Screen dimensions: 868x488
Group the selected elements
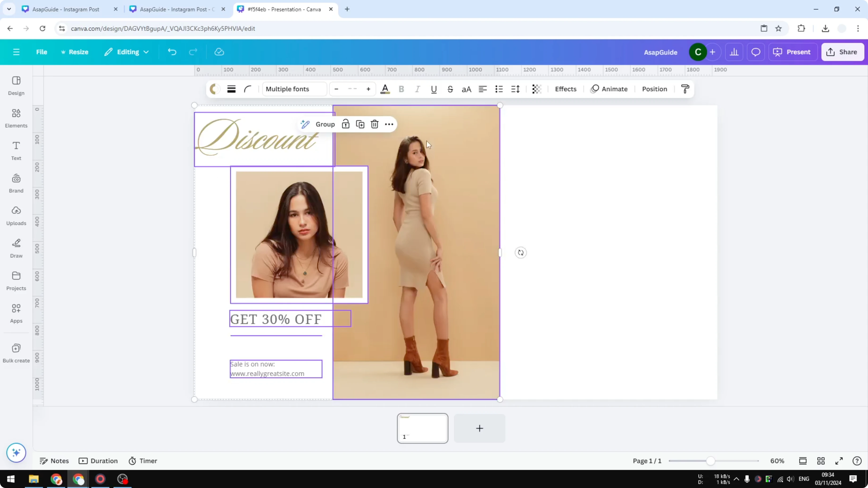click(325, 124)
